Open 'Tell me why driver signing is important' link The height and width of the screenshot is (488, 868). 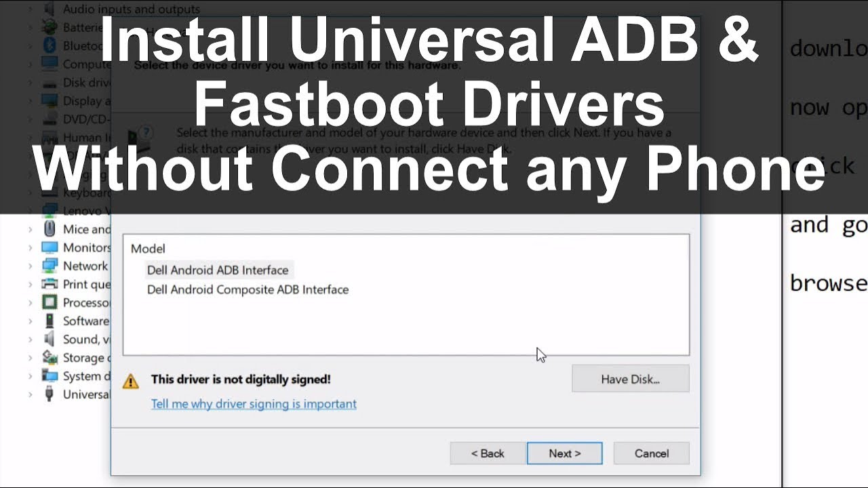[254, 404]
